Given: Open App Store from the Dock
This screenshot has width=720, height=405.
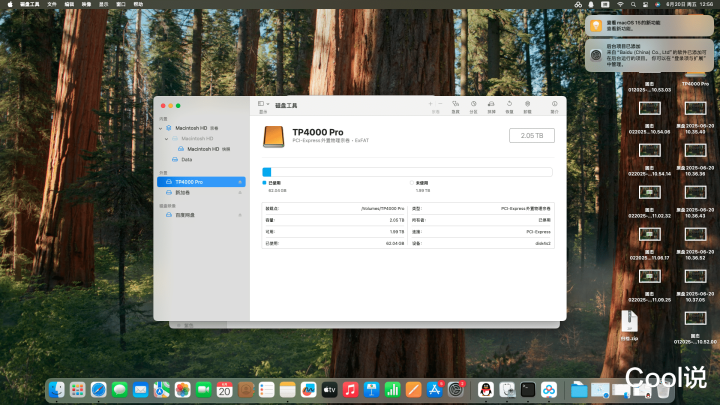Looking at the screenshot, I should [434, 390].
